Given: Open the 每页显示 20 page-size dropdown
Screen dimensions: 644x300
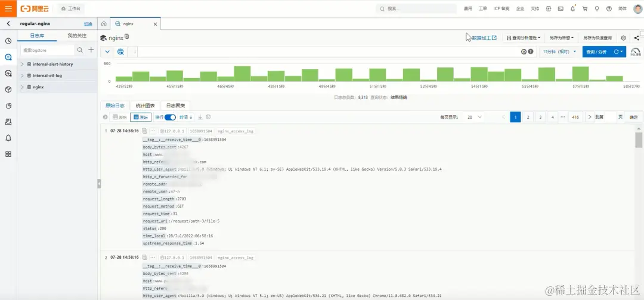Looking at the screenshot, I should [x=474, y=117].
